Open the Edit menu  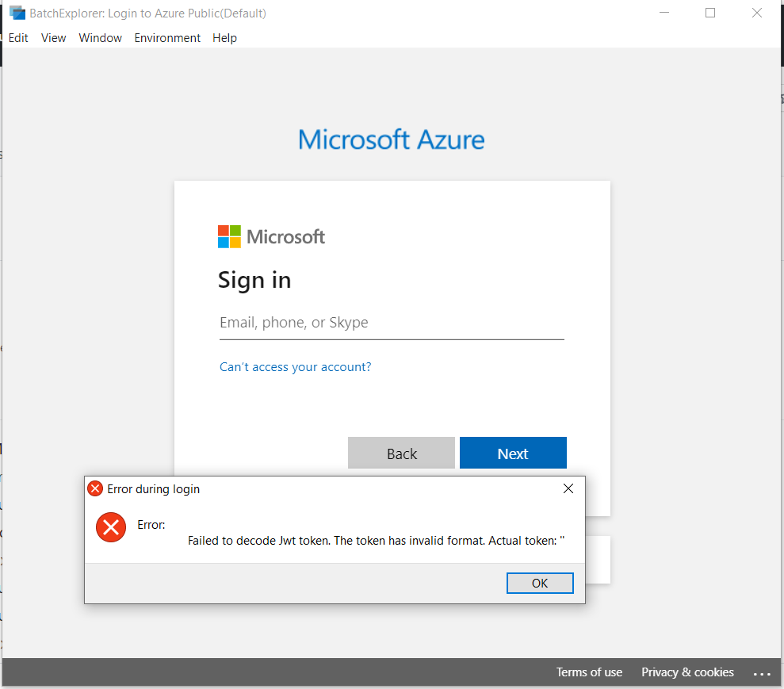click(18, 38)
